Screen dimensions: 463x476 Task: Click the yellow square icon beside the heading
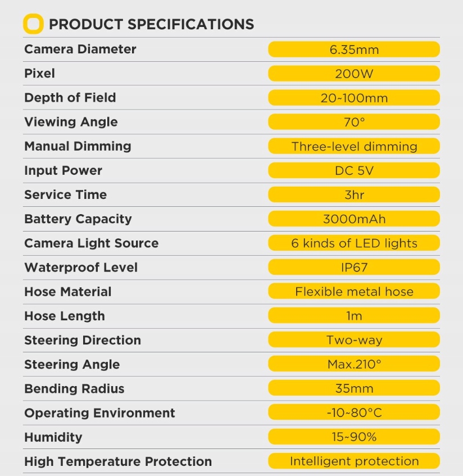33,24
